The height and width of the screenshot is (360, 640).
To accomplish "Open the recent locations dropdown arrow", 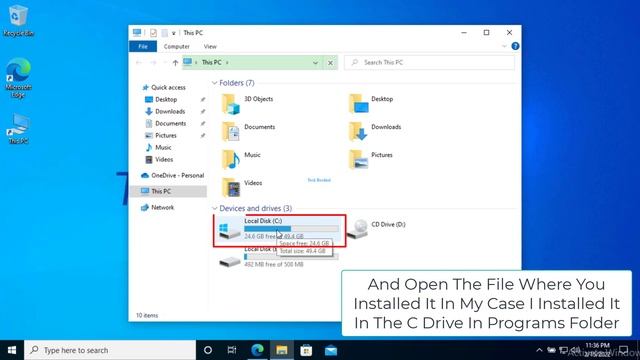I will point(164,62).
